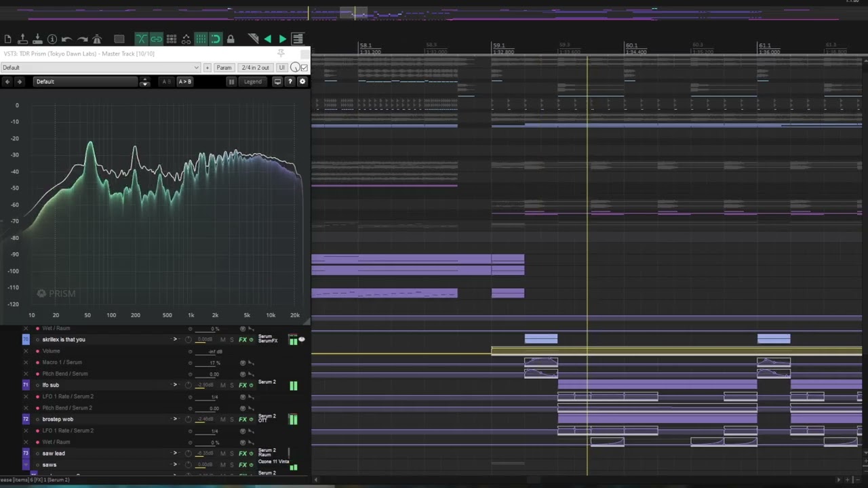Image resolution: width=868 pixels, height=488 pixels.
Task: Open routing arrow of 'saws' track
Action: 175,464
